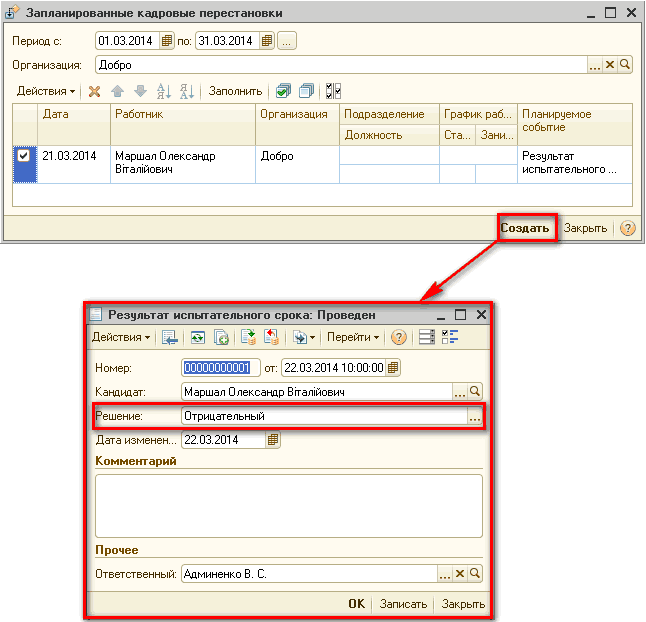646x622 pixels.
Task: Click OK button in result dialog
Action: [356, 604]
